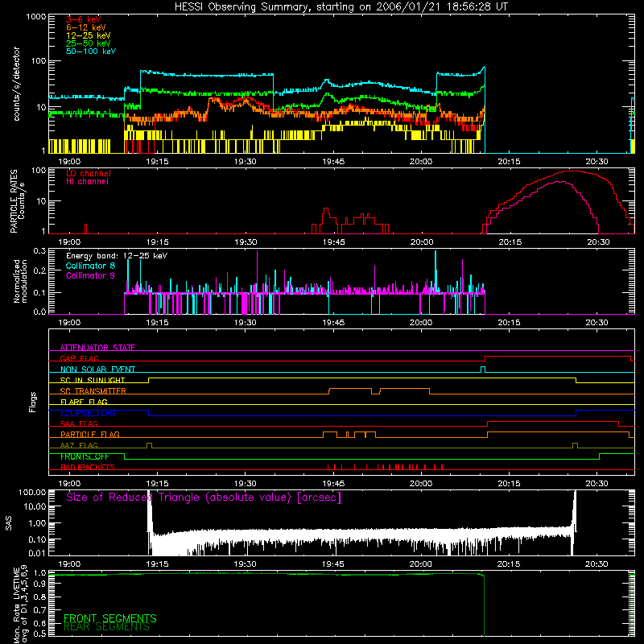Click the ECLIPSE FLAG label
Viewport: 644px width, 644px height.
point(88,413)
